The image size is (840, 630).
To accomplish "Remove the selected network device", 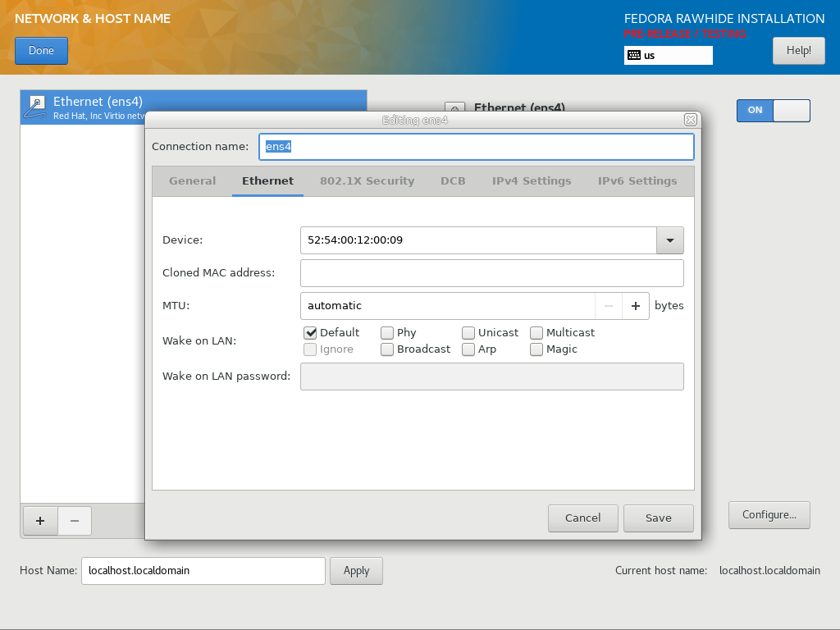I will click(x=75, y=521).
